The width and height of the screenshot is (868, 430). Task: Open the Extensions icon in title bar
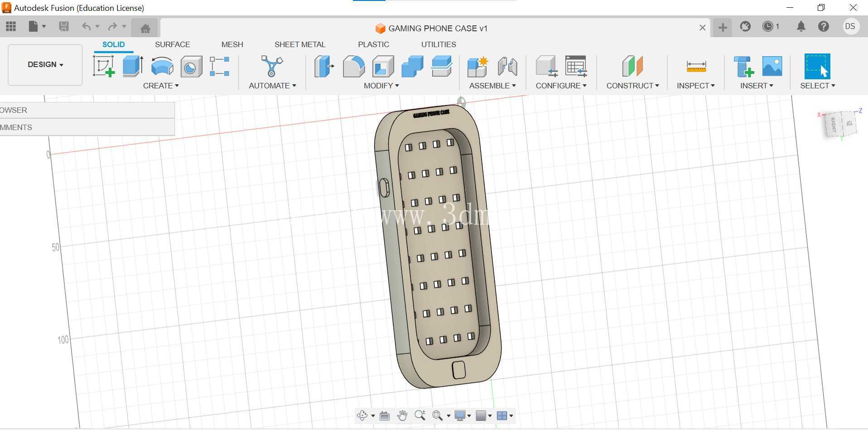(745, 27)
